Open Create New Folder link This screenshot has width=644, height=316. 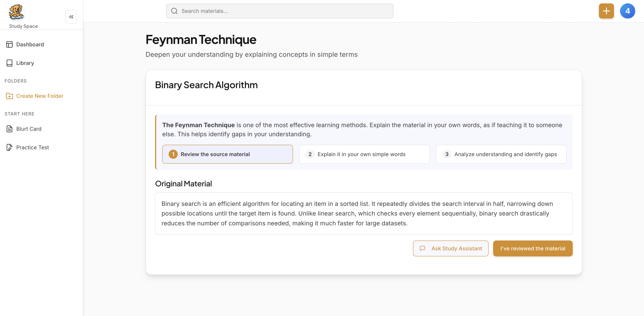pos(39,96)
